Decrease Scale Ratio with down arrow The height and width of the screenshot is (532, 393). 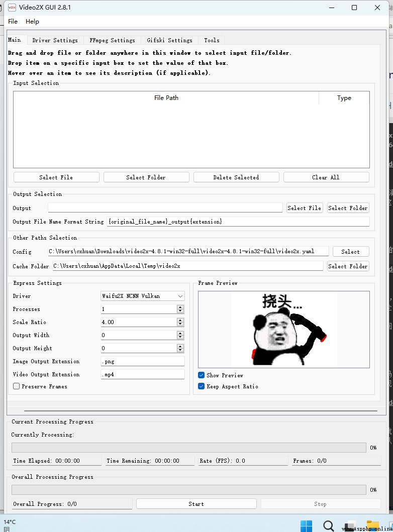click(180, 324)
